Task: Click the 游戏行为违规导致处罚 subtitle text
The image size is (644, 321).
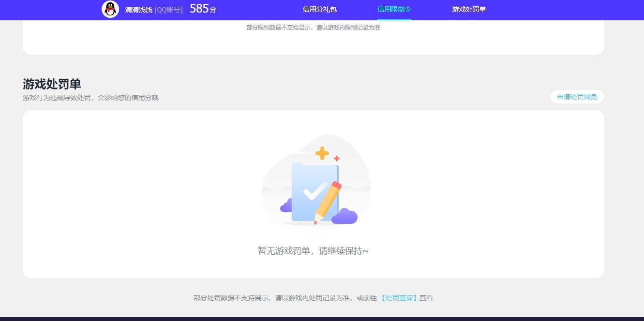Action: tap(90, 98)
